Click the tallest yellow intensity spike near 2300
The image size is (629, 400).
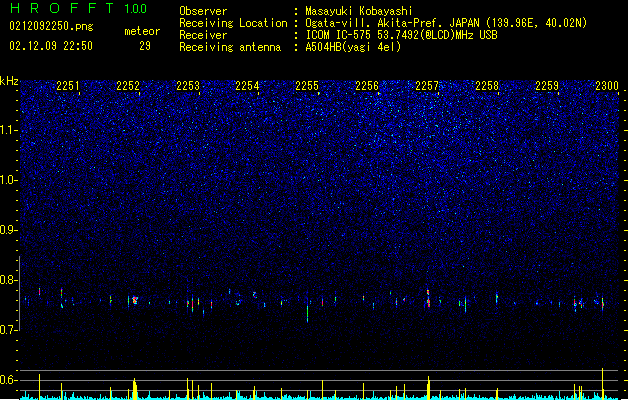pos(603,384)
